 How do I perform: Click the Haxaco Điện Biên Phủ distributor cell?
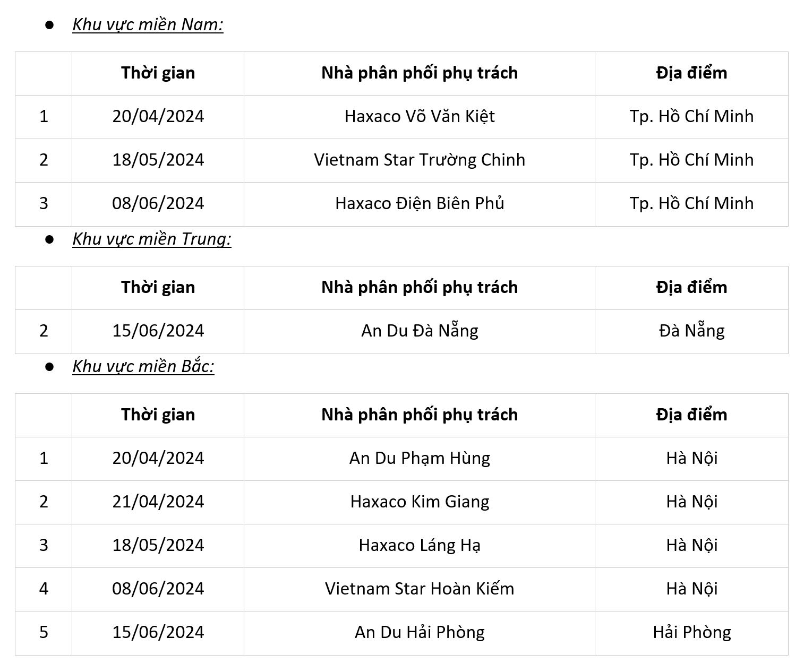420,203
